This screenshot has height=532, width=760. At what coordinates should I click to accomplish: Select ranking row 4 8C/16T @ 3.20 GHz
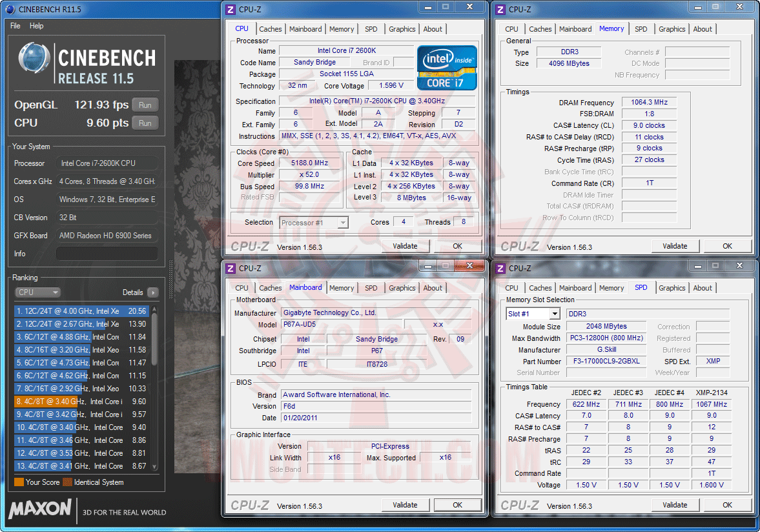click(82, 349)
